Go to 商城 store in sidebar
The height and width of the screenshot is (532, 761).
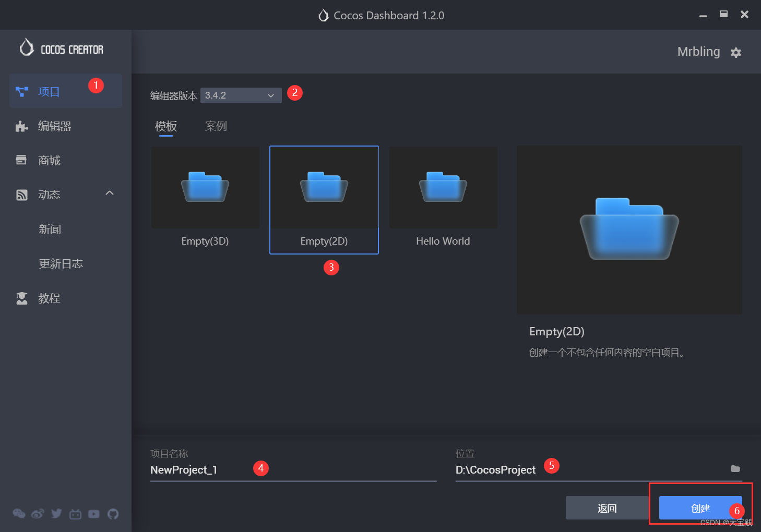(x=49, y=161)
